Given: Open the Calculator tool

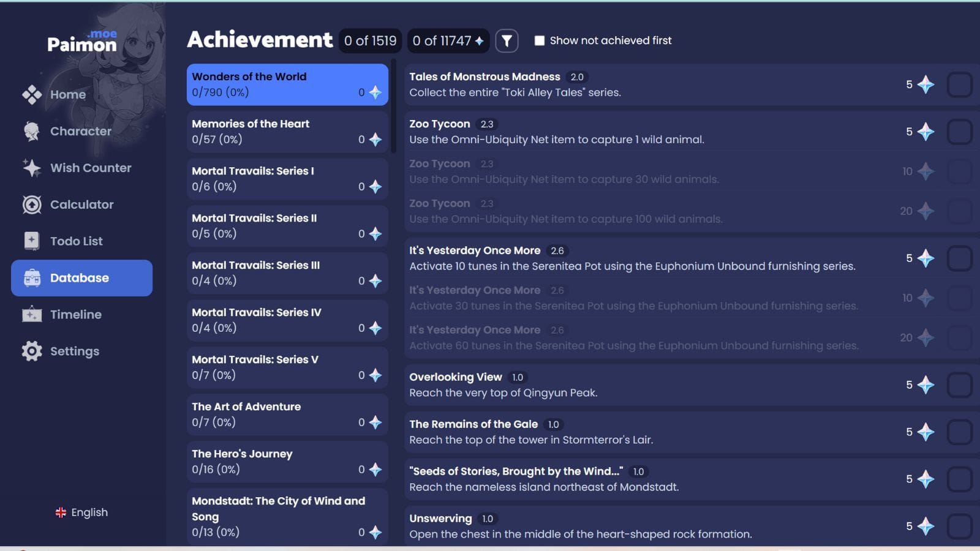Looking at the screenshot, I should click(x=81, y=204).
